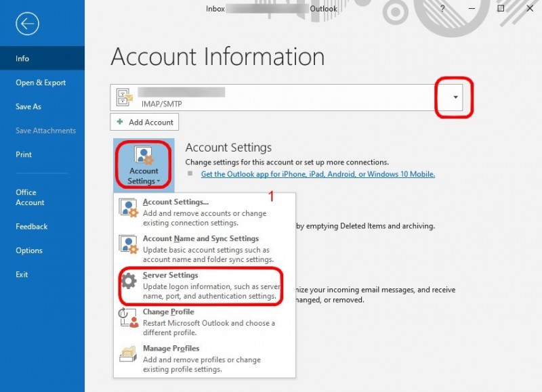Open Options from the sidebar
This screenshot has width=542, height=392.
[29, 251]
